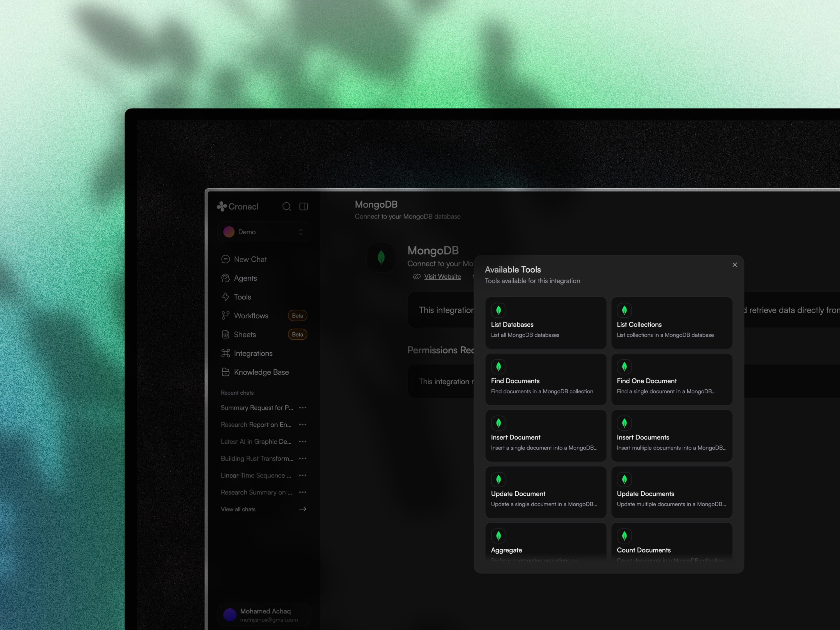Click the New Chat bubble icon
This screenshot has width=840, height=630.
pos(226,259)
